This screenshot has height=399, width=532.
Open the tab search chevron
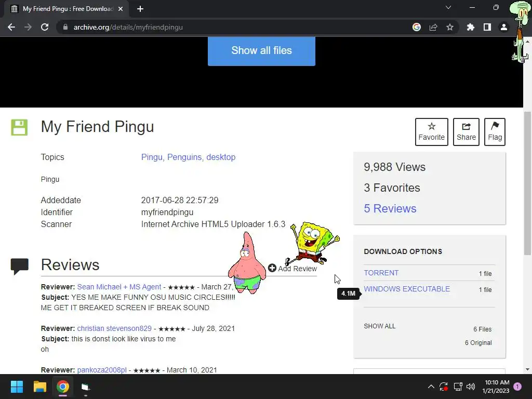[x=448, y=7]
